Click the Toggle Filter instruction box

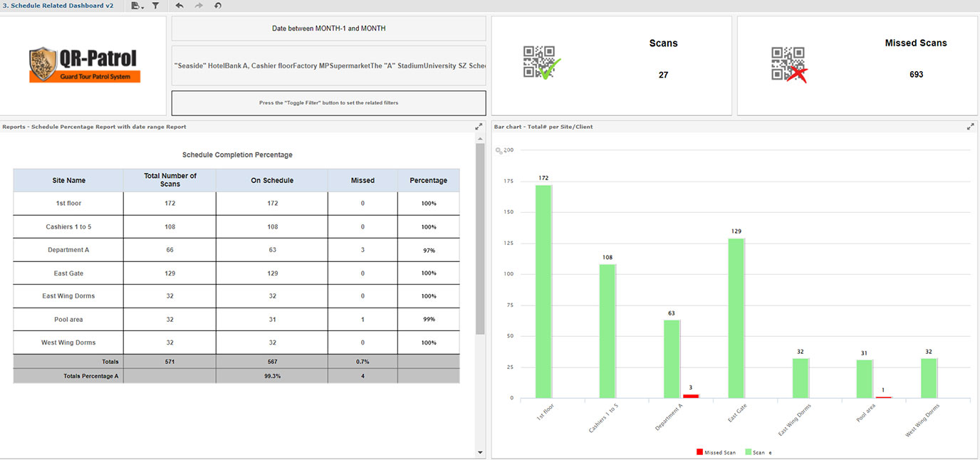pyautogui.click(x=329, y=103)
